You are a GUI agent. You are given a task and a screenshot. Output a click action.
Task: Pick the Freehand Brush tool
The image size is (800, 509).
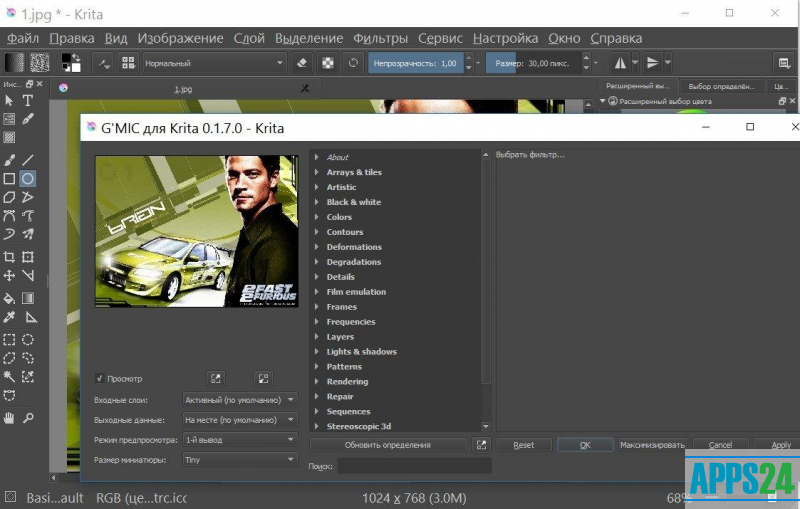click(9, 160)
